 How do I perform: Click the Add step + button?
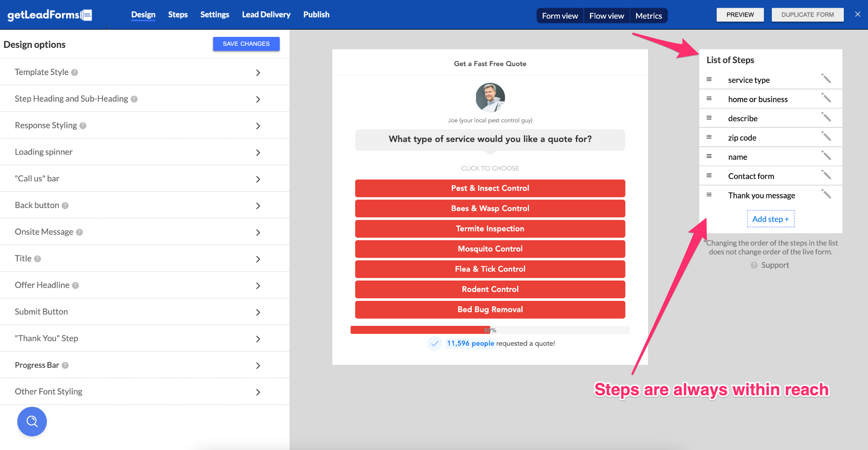tap(770, 219)
